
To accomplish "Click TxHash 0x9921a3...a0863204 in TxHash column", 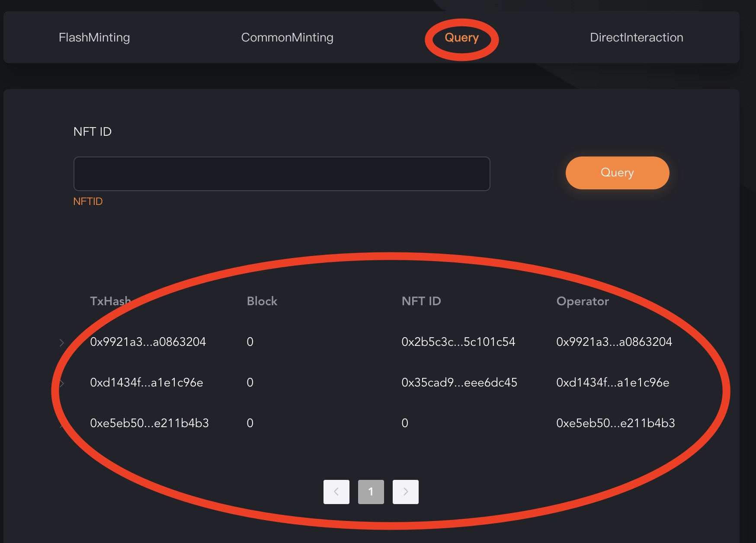I will tap(148, 342).
